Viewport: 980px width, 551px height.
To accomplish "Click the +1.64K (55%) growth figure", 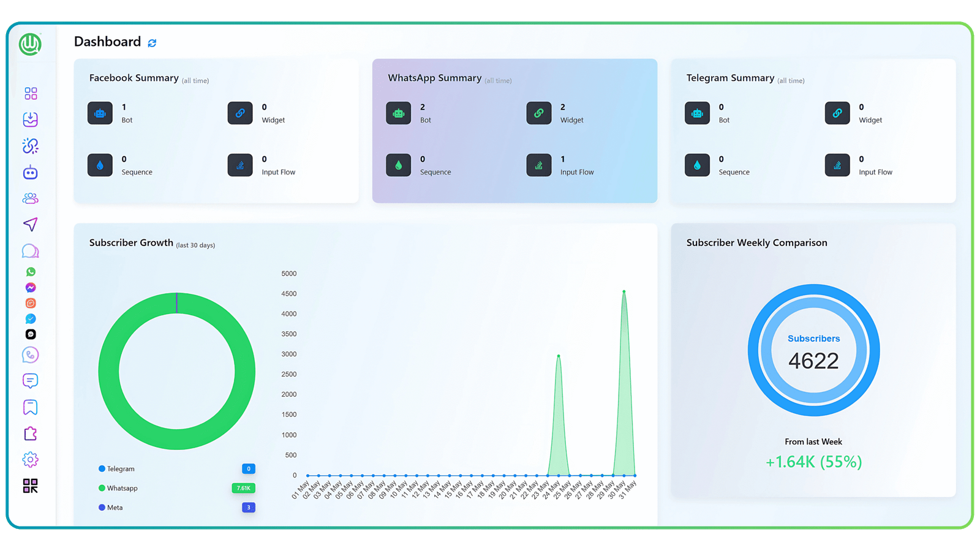I will tap(813, 462).
